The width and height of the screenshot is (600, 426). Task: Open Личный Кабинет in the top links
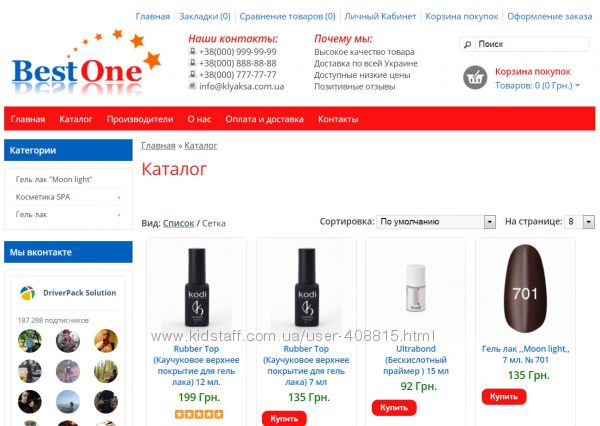pyautogui.click(x=380, y=16)
